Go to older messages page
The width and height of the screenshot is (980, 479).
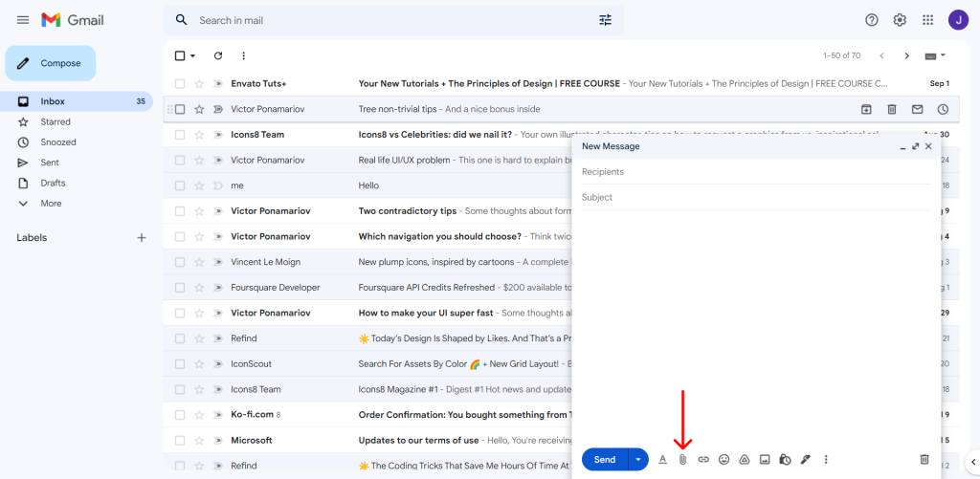coord(907,55)
